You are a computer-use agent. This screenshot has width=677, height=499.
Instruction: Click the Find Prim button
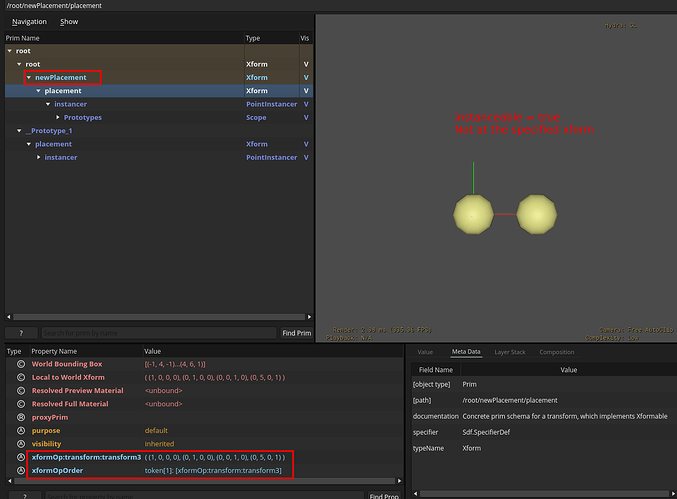(x=296, y=333)
